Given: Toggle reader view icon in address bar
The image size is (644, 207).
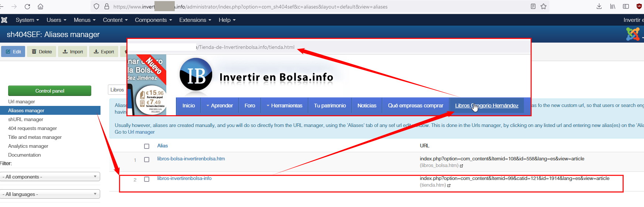Looking at the screenshot, I should click(x=533, y=6).
